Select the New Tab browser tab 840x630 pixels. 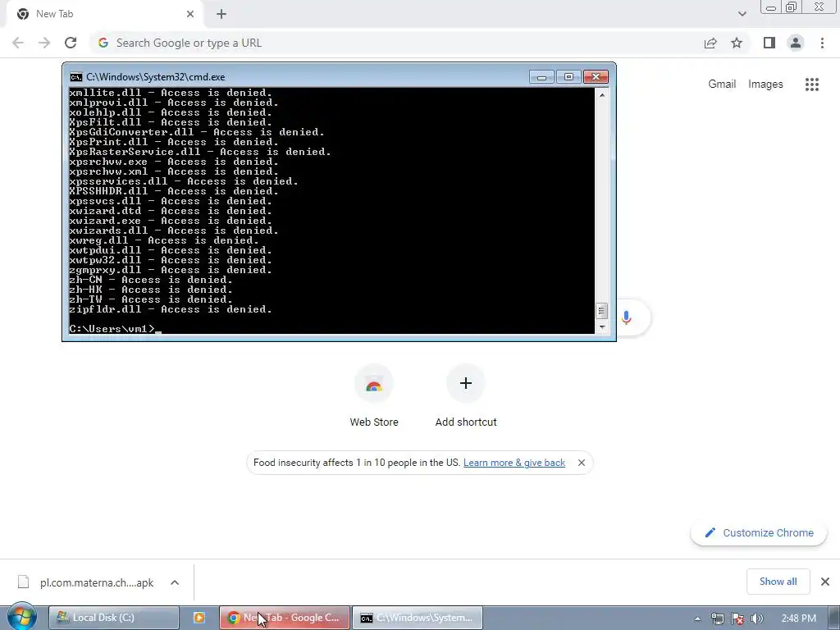pyautogui.click(x=105, y=14)
